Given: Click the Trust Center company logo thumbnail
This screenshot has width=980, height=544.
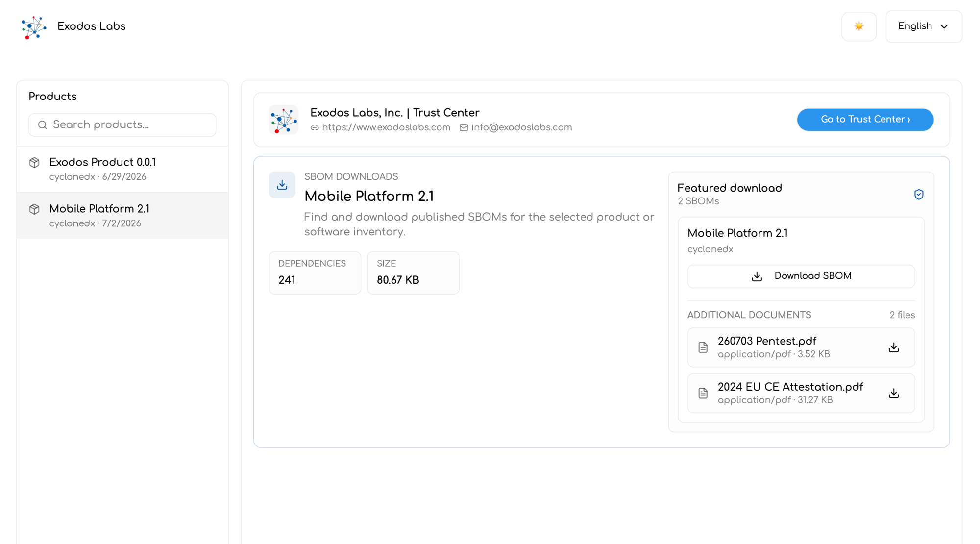Looking at the screenshot, I should pyautogui.click(x=283, y=120).
